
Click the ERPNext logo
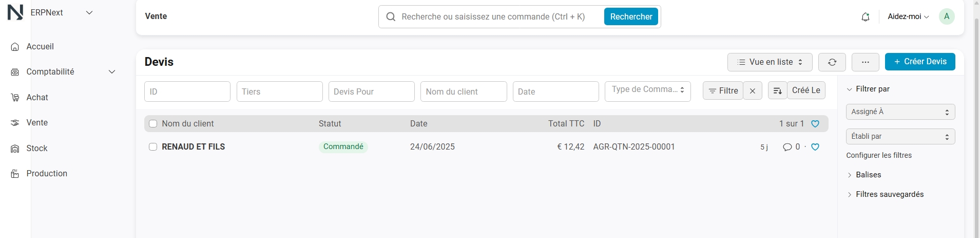click(15, 12)
